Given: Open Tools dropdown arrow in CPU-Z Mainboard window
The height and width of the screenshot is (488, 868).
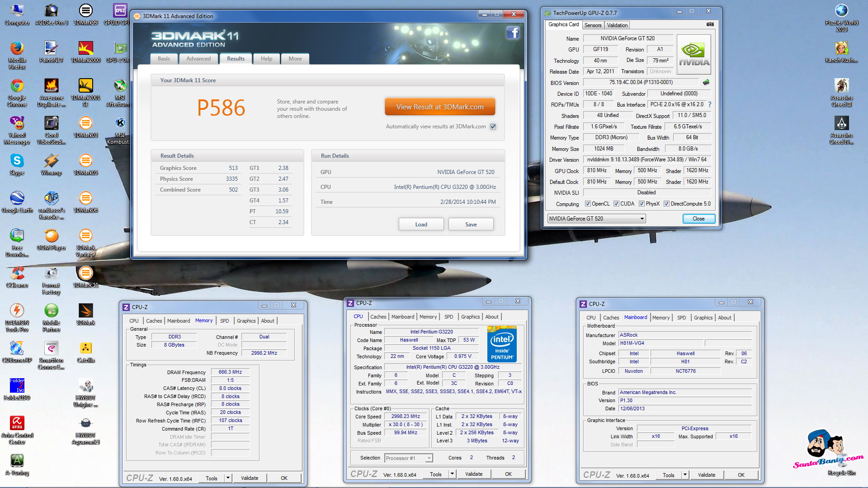Looking at the screenshot, I should tap(685, 475).
